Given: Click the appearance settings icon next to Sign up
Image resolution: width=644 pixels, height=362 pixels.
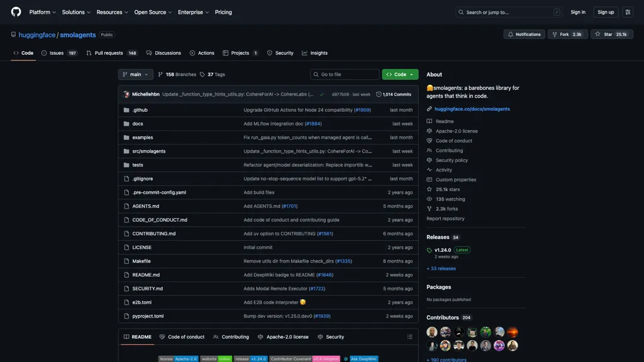Looking at the screenshot, I should point(628,13).
